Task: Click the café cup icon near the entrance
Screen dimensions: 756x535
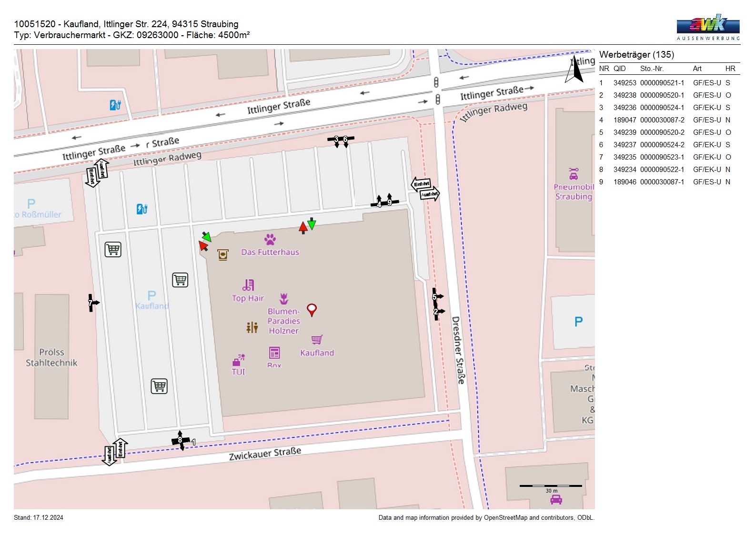Action: [x=222, y=255]
